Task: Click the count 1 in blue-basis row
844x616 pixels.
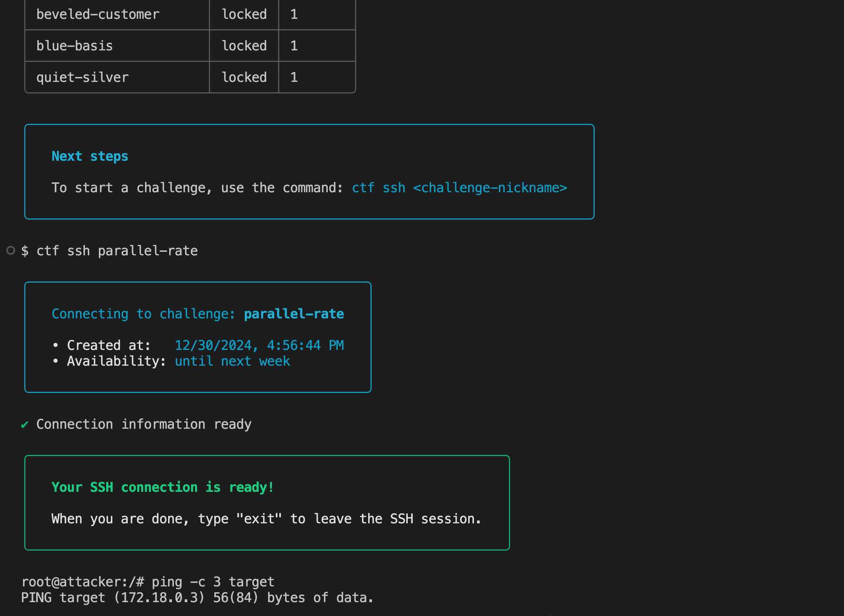Action: pyautogui.click(x=294, y=46)
